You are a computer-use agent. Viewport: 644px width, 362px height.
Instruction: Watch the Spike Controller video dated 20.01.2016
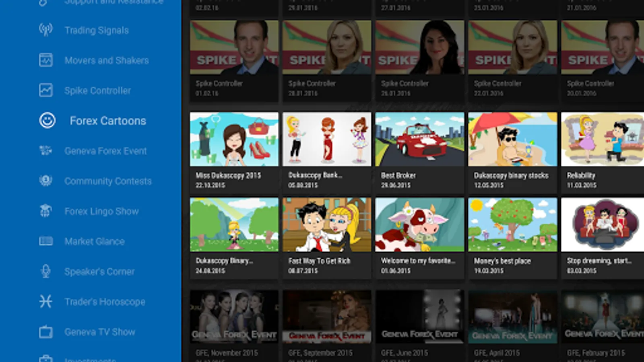click(603, 47)
